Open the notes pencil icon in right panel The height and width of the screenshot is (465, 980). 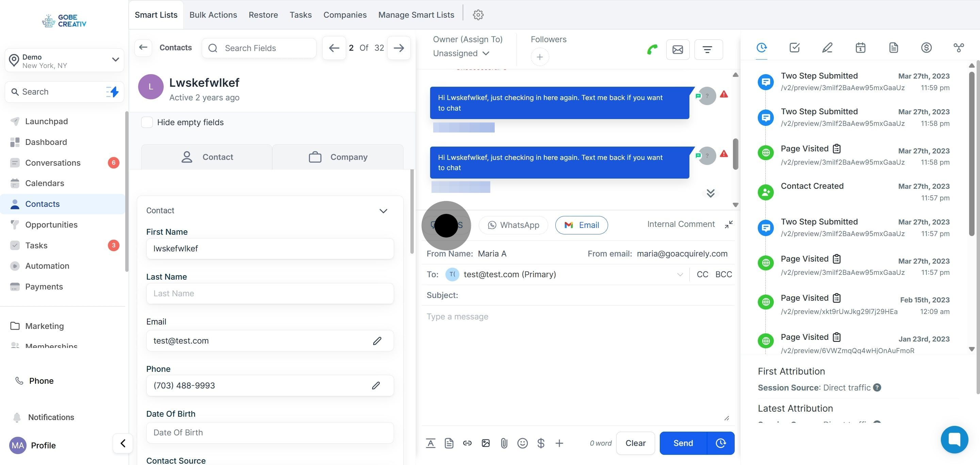coord(827,48)
